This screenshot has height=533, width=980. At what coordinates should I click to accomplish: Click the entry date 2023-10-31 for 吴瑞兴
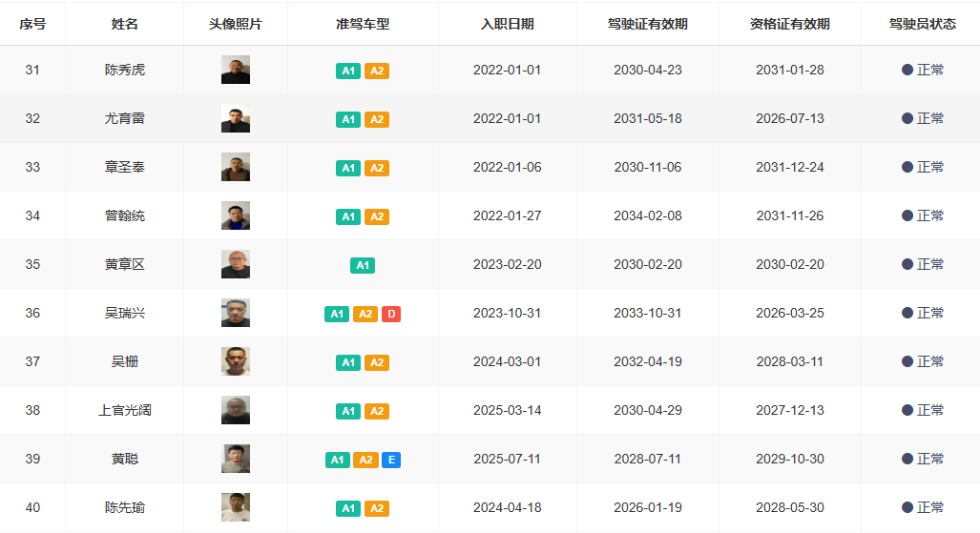(x=507, y=313)
